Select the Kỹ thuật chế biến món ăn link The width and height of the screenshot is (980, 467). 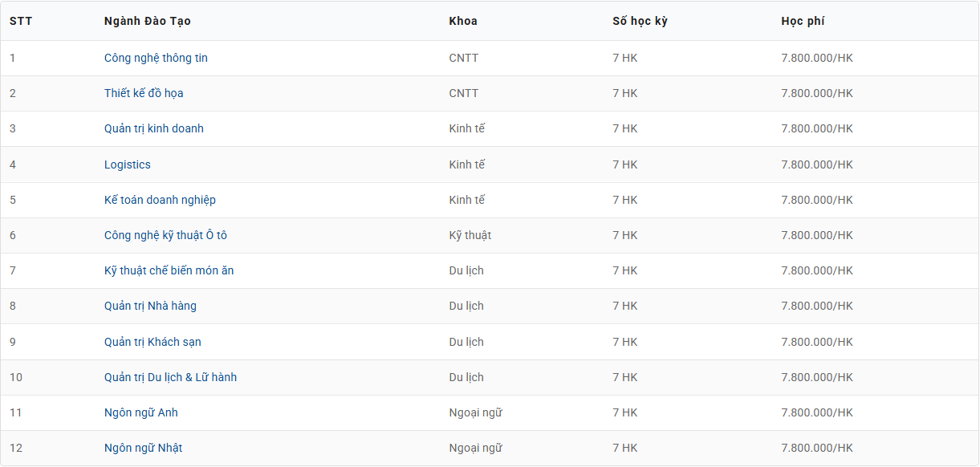pos(169,270)
